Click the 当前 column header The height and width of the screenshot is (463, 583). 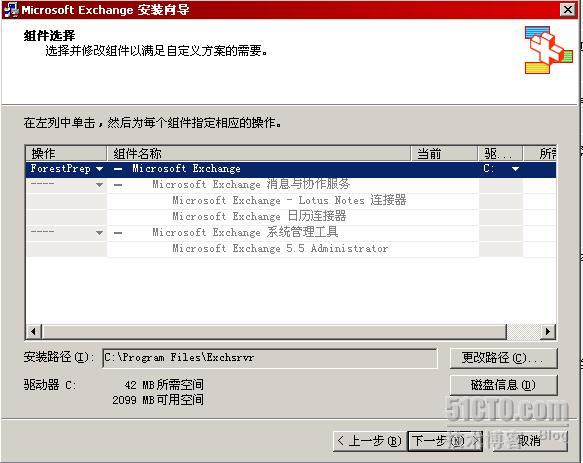coord(444,153)
